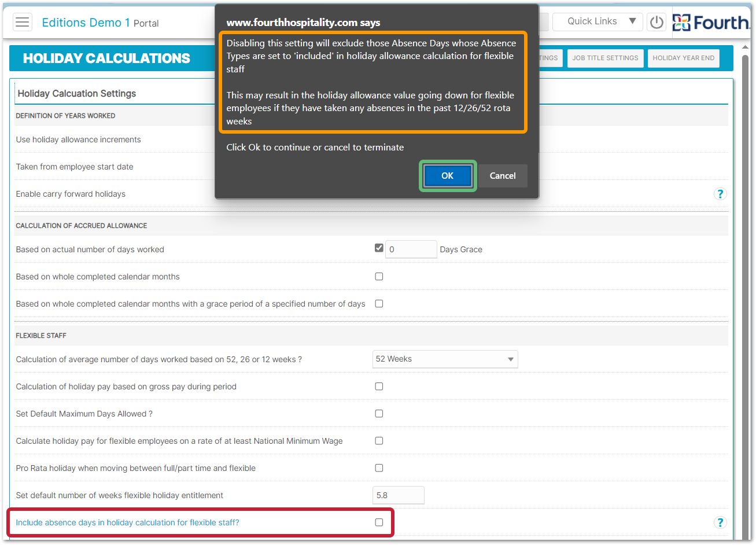Check Set Default Maximum Days Allowed
This screenshot has width=756, height=545.
(379, 414)
